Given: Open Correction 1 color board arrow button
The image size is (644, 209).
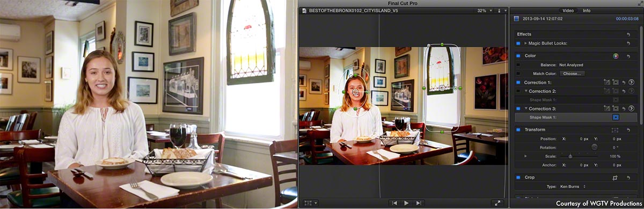Looking at the screenshot, I should point(631,82).
